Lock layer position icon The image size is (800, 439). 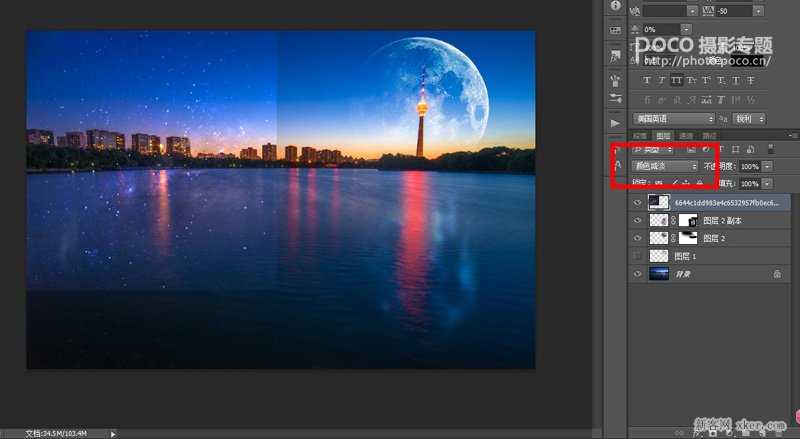[687, 183]
